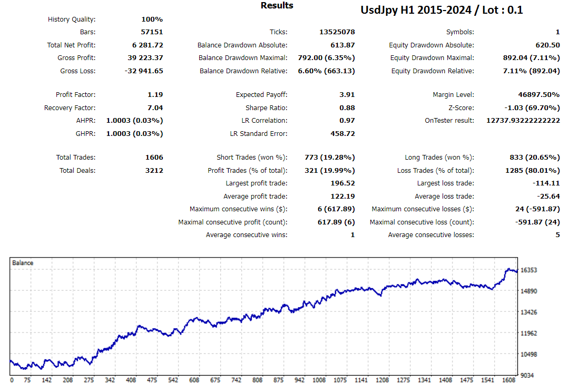Click the 16353 value on chart axis
The image size is (578, 392).
[x=529, y=270]
